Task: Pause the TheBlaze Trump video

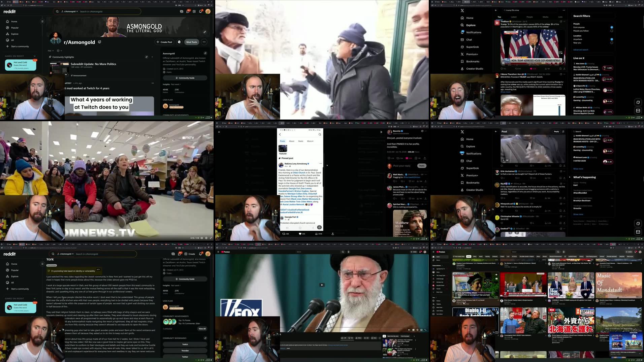Action: click(x=504, y=63)
